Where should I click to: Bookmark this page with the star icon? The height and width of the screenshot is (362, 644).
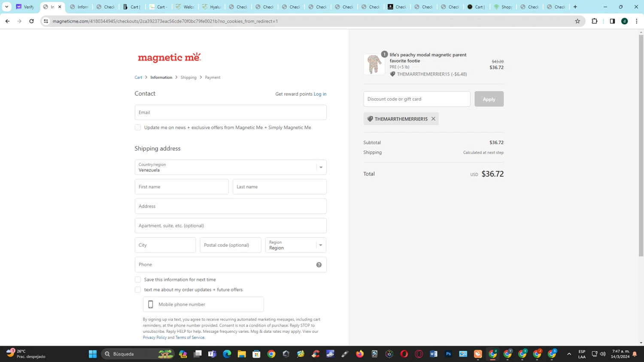[x=577, y=21]
